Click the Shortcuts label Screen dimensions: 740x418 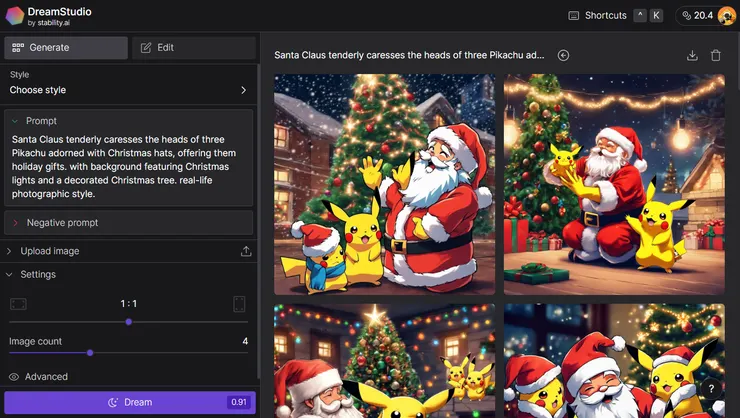point(605,16)
